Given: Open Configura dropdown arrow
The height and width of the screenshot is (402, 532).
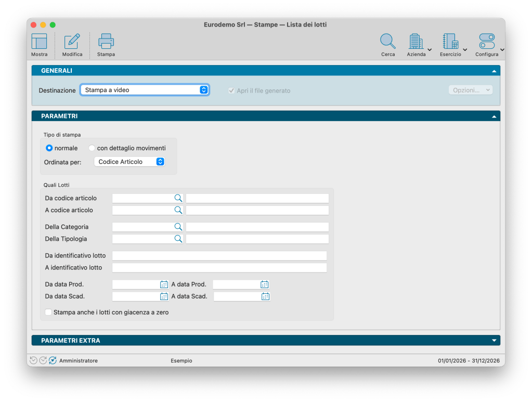Looking at the screenshot, I should tap(502, 50).
